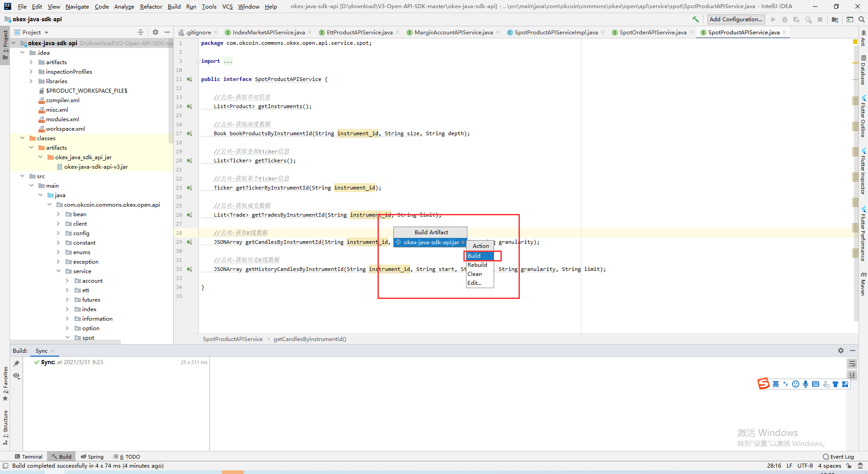
Task: Click Sogou microphone voice input icon
Action: pos(806,384)
